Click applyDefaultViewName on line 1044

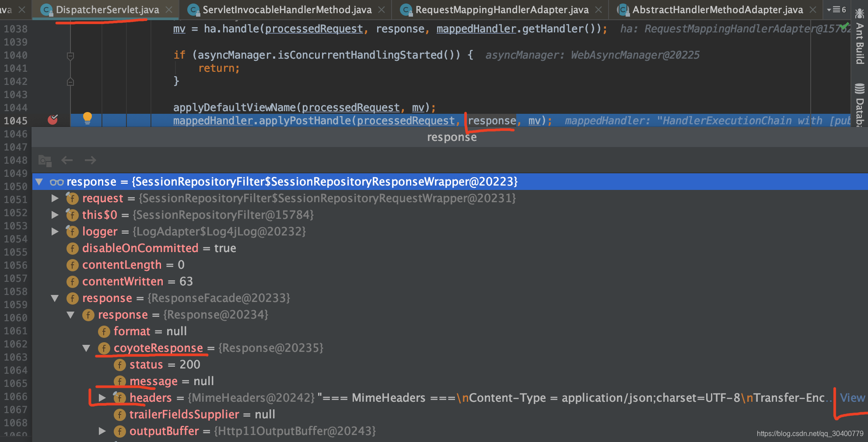[234, 108]
